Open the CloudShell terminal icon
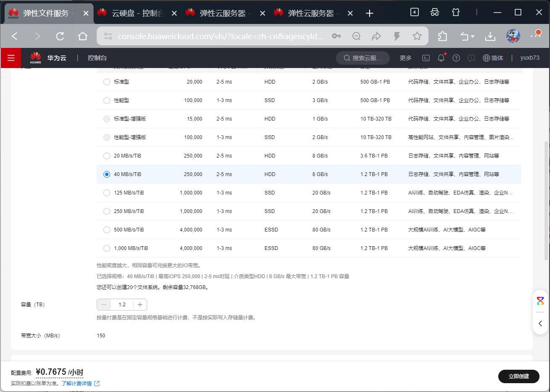The height and width of the screenshot is (392, 550). click(426, 58)
